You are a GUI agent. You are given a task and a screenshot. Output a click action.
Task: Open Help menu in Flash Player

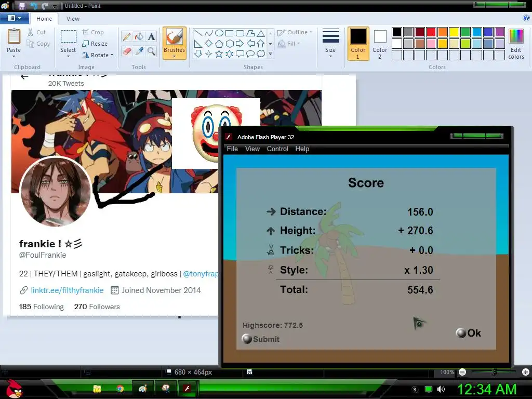point(302,149)
